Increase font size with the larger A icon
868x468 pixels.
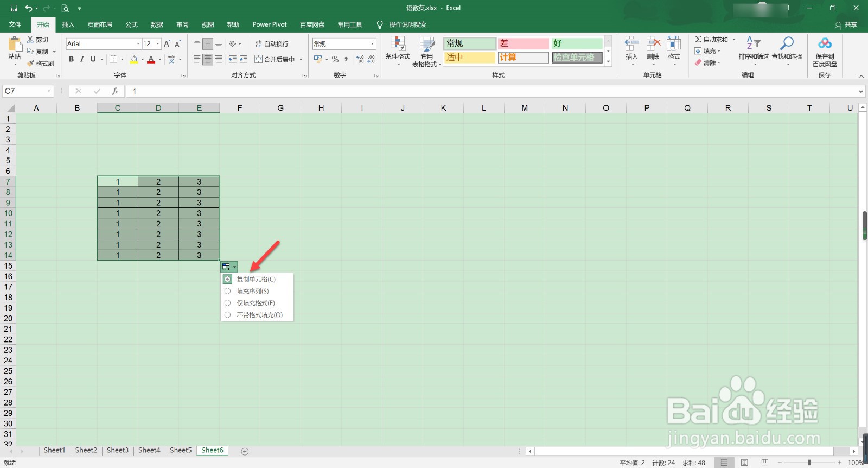pyautogui.click(x=167, y=43)
